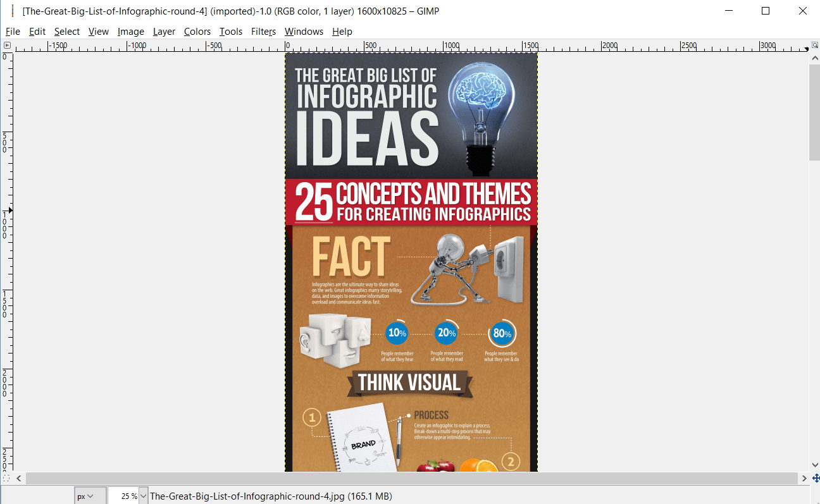Open the canvas menu via the arrow button

[x=7, y=45]
